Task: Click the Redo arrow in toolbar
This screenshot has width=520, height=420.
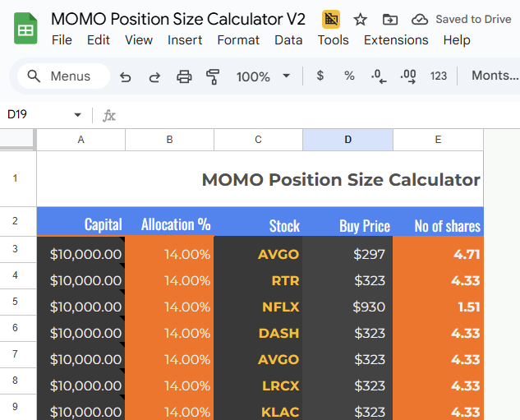Action: click(x=154, y=76)
